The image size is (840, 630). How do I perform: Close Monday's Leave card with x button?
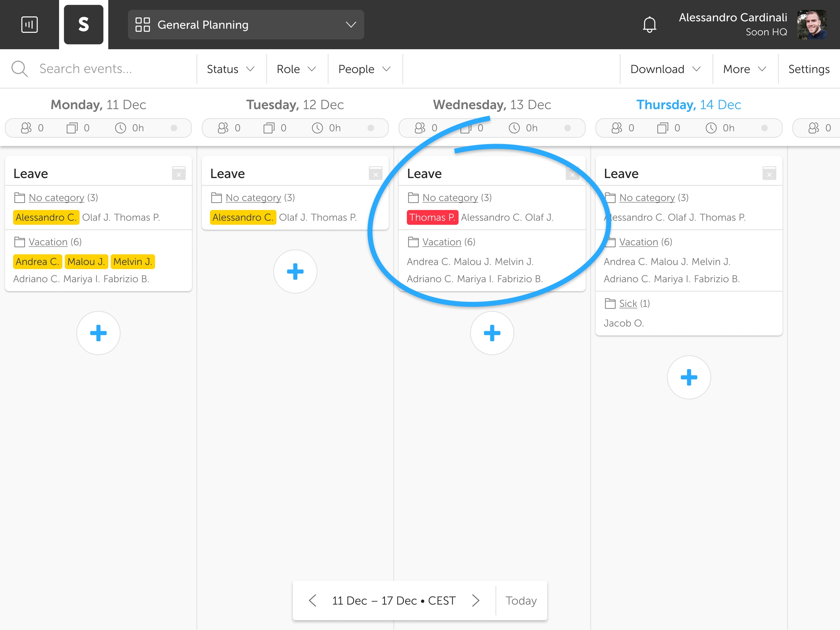(179, 174)
